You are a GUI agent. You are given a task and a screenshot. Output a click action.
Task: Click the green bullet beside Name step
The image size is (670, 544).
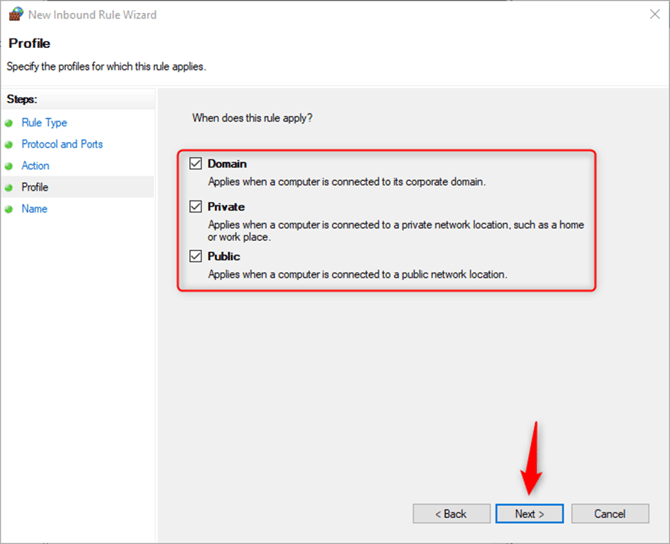(x=11, y=209)
